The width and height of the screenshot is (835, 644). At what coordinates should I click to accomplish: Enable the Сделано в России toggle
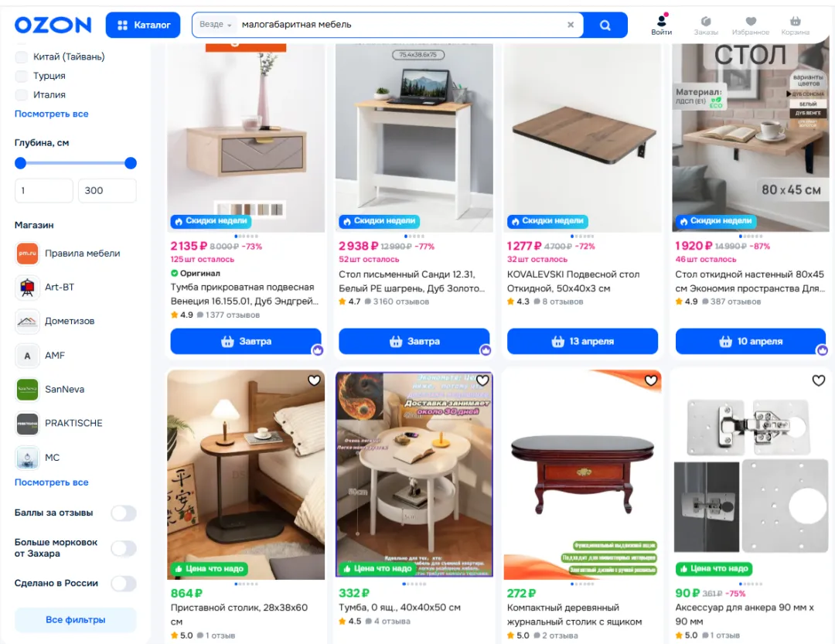click(x=124, y=583)
